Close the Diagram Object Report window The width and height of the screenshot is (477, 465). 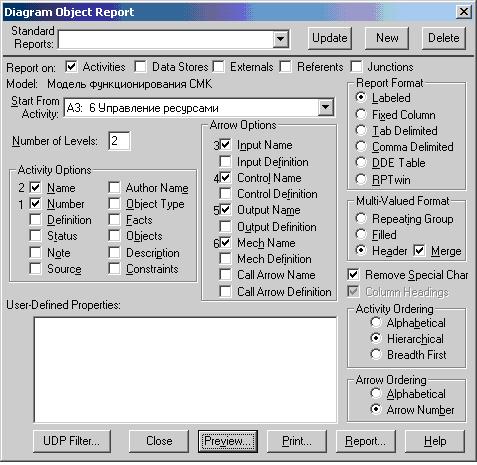[x=464, y=12]
